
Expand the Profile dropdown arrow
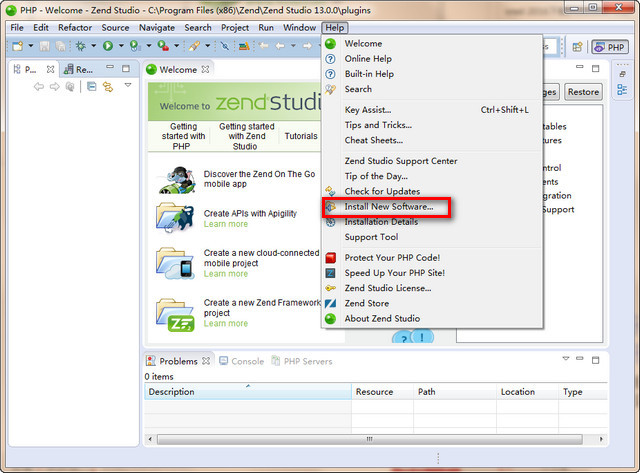point(149,46)
